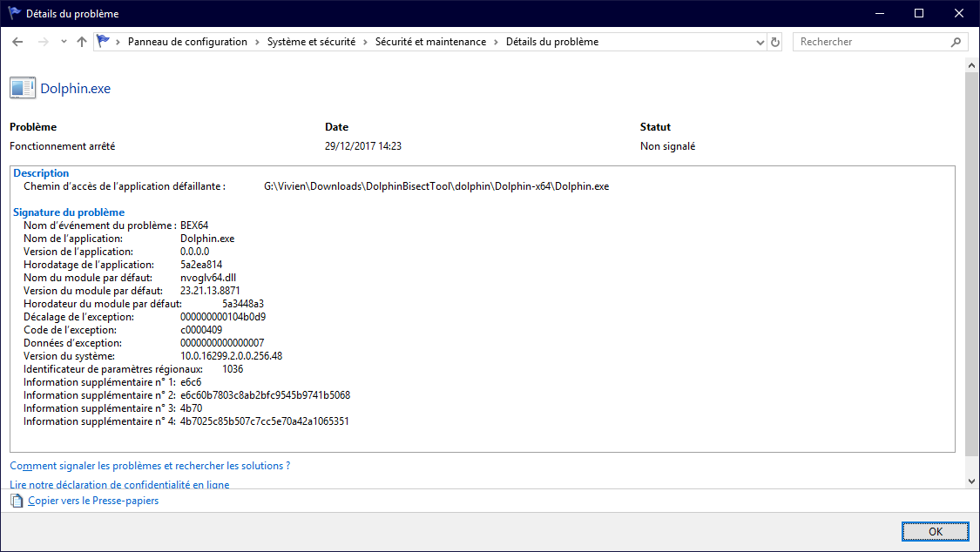Click Fonctionnement arrêté problem text
This screenshot has width=980, height=552.
point(63,146)
